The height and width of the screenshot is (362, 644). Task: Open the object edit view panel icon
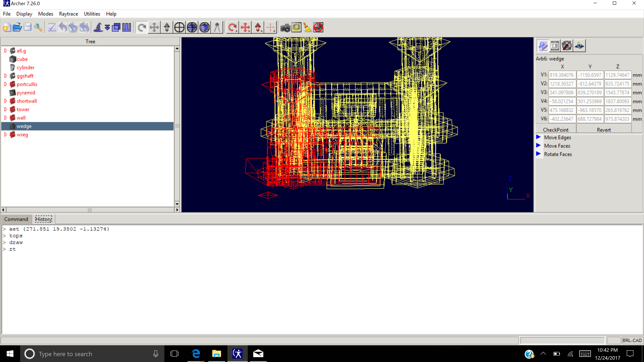click(543, 46)
